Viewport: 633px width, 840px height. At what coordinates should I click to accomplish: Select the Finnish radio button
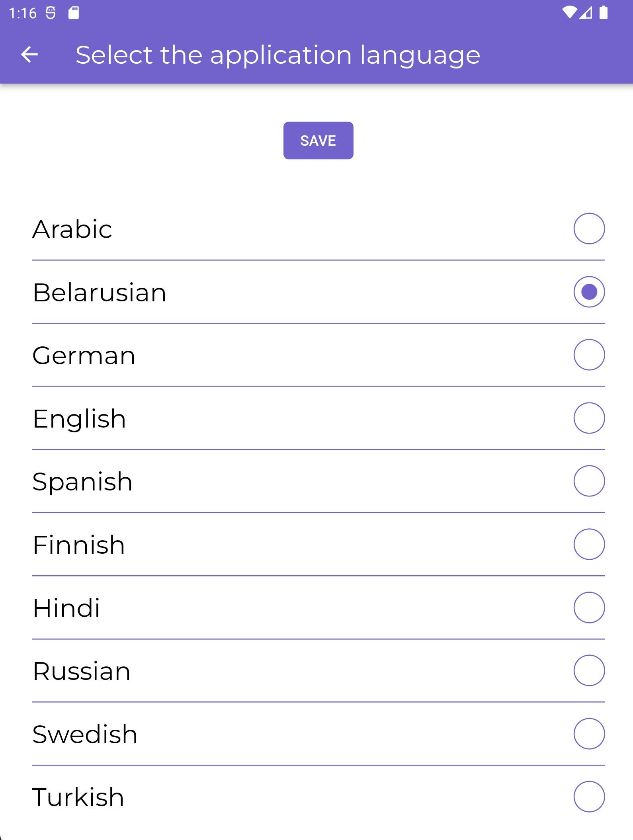pyautogui.click(x=589, y=544)
